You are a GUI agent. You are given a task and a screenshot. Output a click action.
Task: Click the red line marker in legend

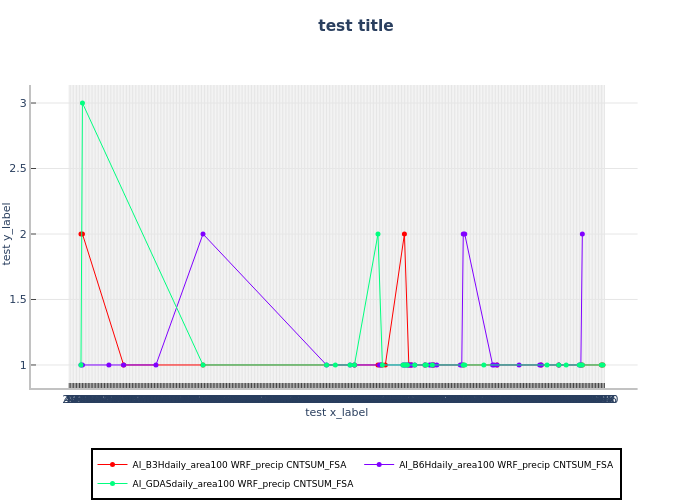(112, 465)
